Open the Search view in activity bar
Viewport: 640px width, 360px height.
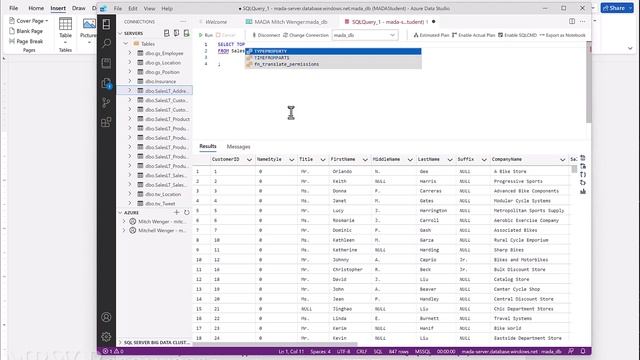(106, 43)
